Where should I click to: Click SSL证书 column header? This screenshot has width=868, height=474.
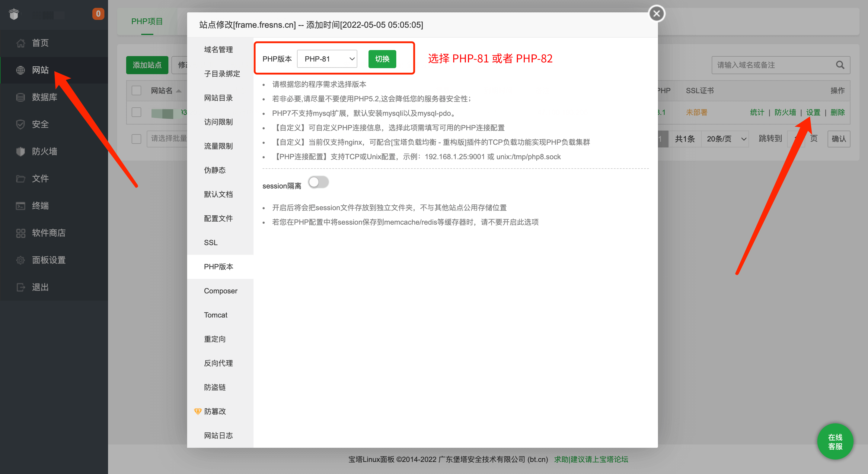[700, 90]
